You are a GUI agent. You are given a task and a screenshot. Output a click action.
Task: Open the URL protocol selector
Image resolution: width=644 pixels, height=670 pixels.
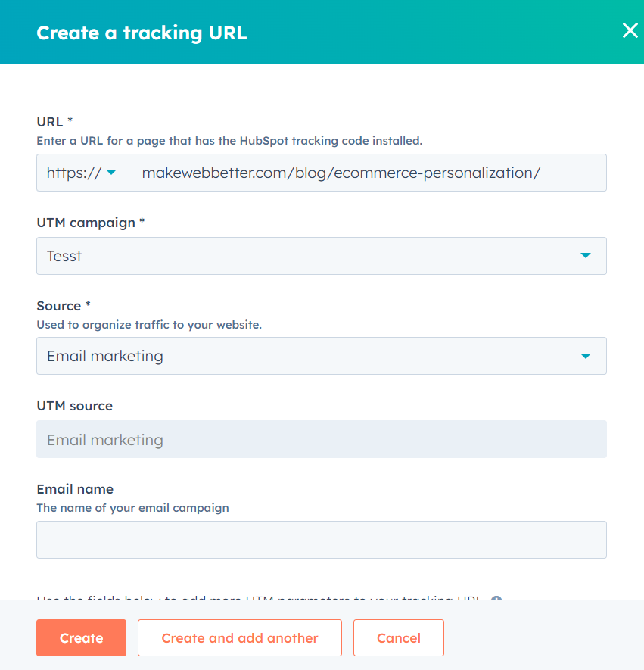tap(84, 173)
